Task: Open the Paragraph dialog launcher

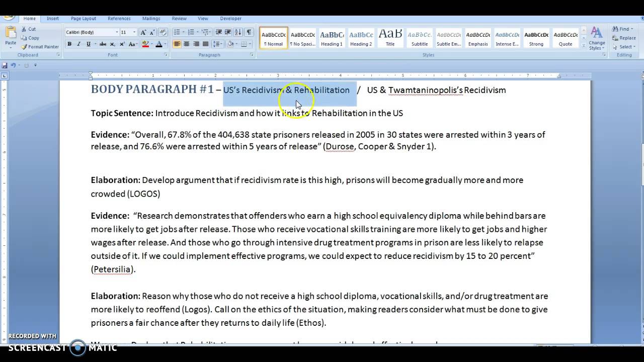Action: [252, 55]
